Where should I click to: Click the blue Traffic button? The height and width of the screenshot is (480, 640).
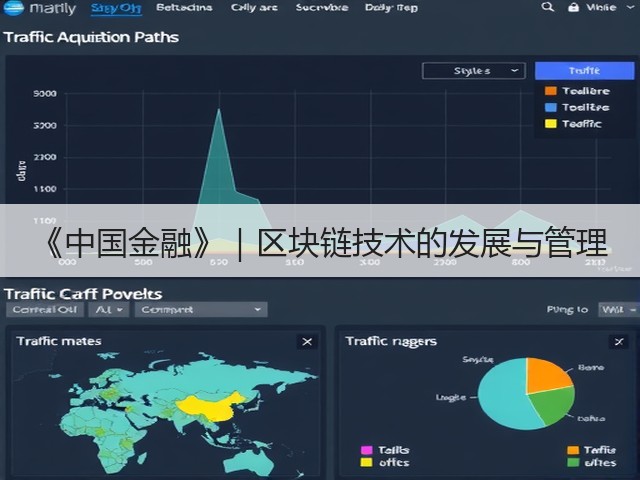tap(584, 71)
